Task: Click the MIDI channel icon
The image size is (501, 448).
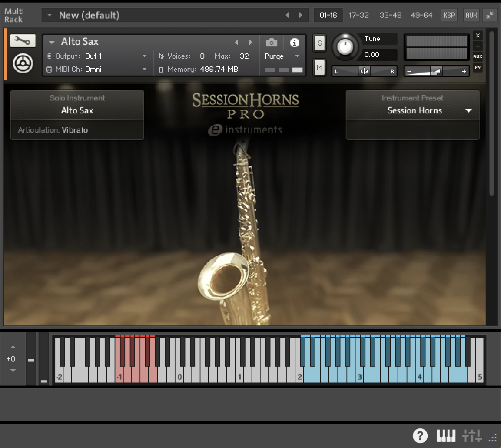Action: tap(49, 70)
